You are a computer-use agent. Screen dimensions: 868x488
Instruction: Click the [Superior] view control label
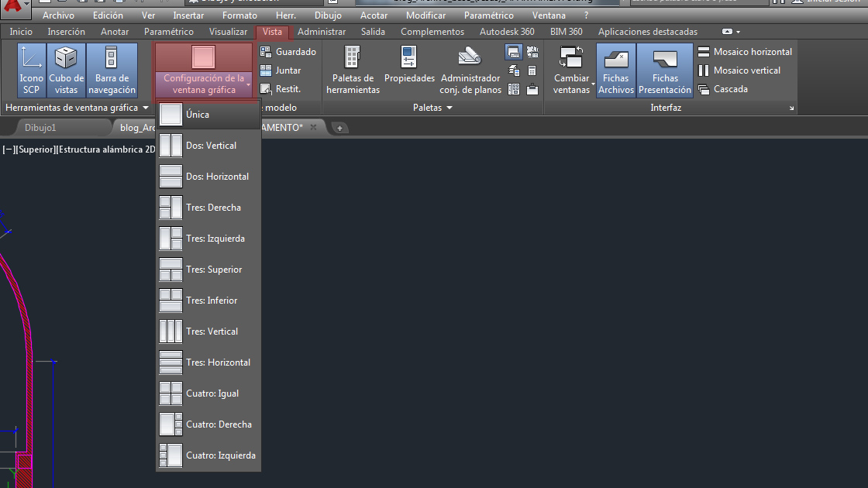(36, 149)
